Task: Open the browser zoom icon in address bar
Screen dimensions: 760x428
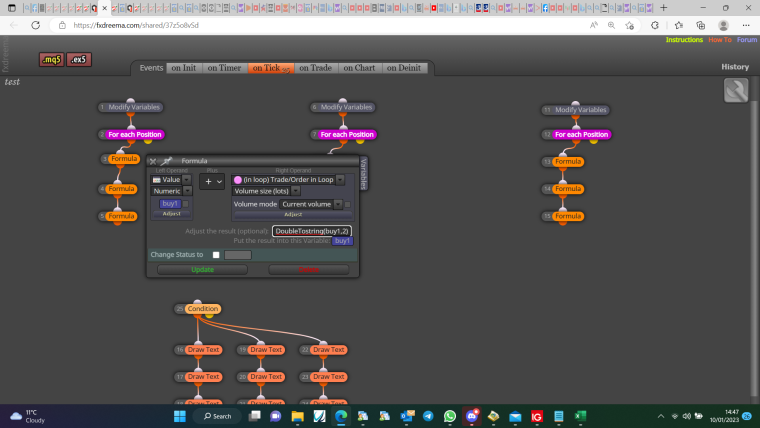Action: [x=611, y=25]
